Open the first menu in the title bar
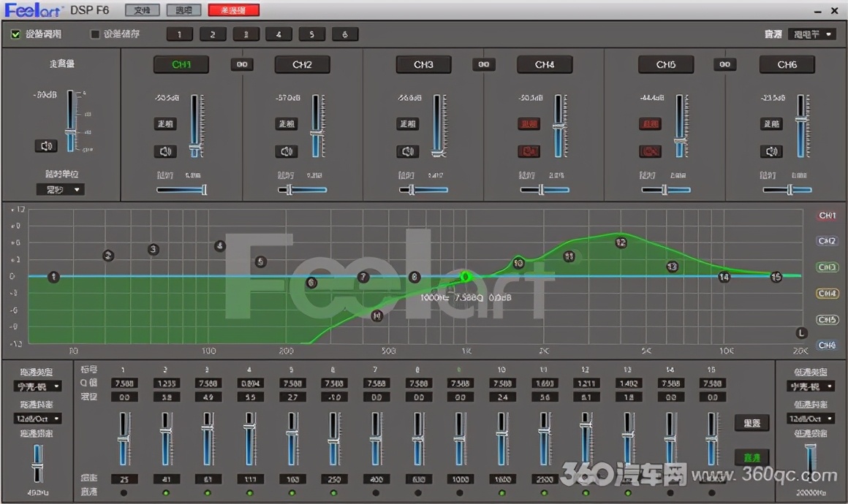The height and width of the screenshot is (504, 848). coord(142,10)
